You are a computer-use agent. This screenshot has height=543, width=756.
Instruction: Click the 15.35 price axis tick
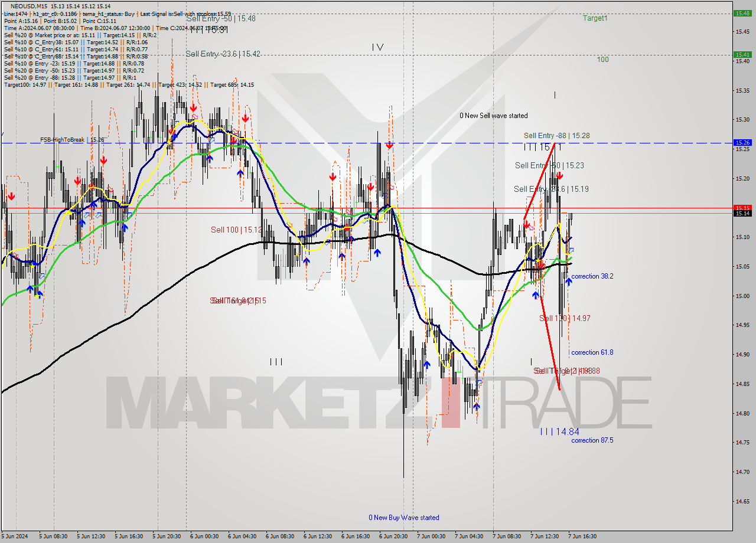tap(742, 90)
